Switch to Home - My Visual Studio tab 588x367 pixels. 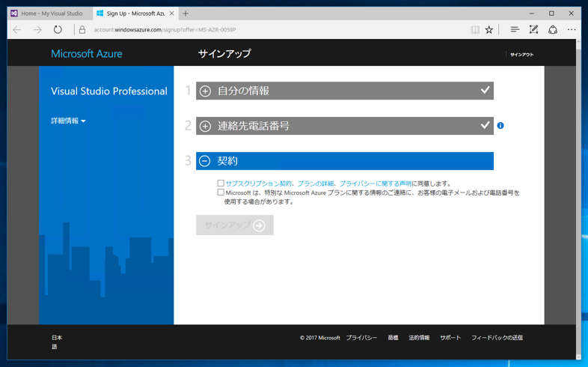click(50, 13)
